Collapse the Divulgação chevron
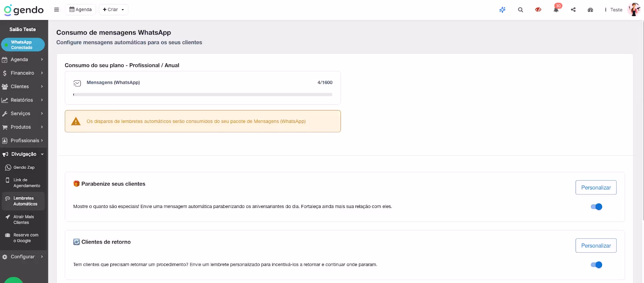The height and width of the screenshot is (283, 644). click(42, 154)
